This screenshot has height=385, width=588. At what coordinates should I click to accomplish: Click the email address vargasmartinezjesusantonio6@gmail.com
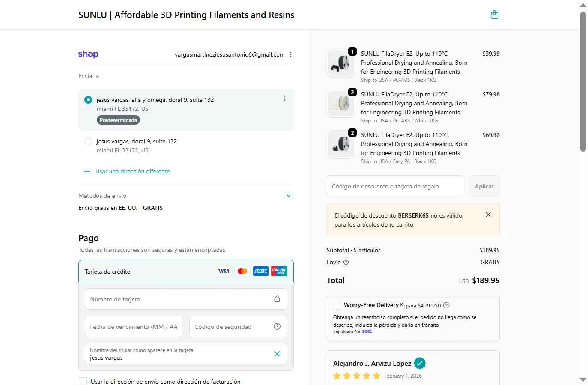(230, 54)
